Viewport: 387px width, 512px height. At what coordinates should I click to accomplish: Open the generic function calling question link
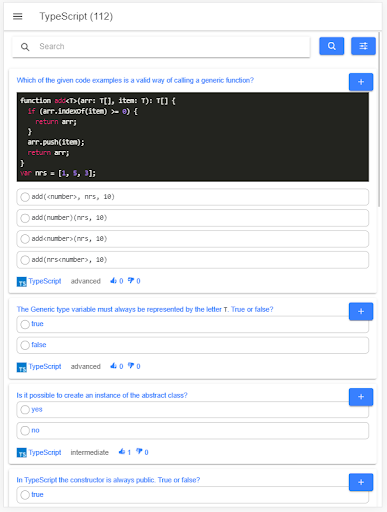pos(135,80)
